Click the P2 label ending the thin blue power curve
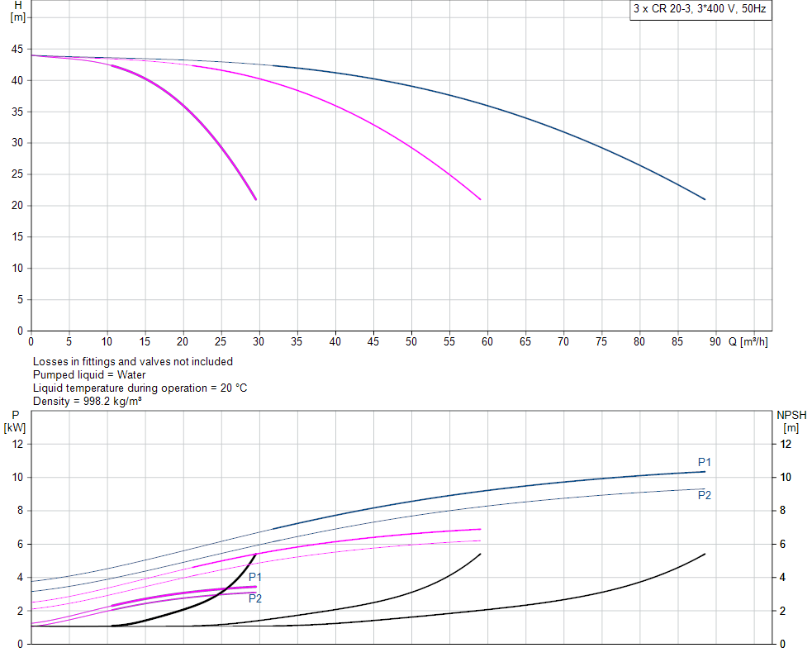 coord(705,495)
